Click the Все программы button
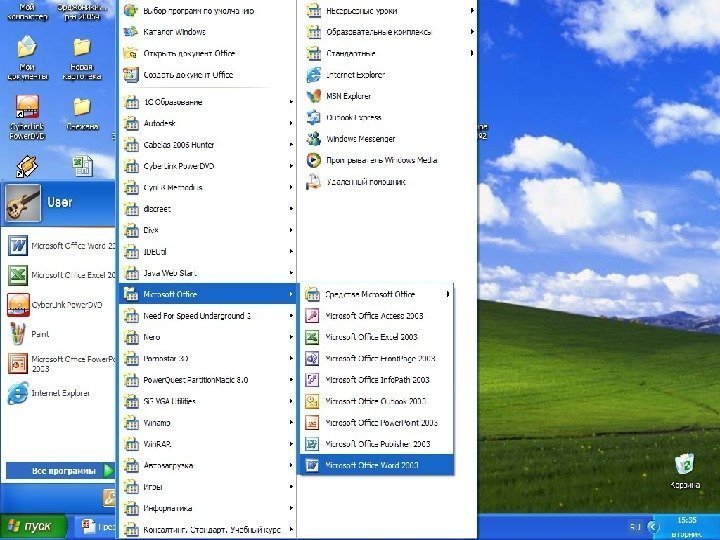 pyautogui.click(x=60, y=471)
